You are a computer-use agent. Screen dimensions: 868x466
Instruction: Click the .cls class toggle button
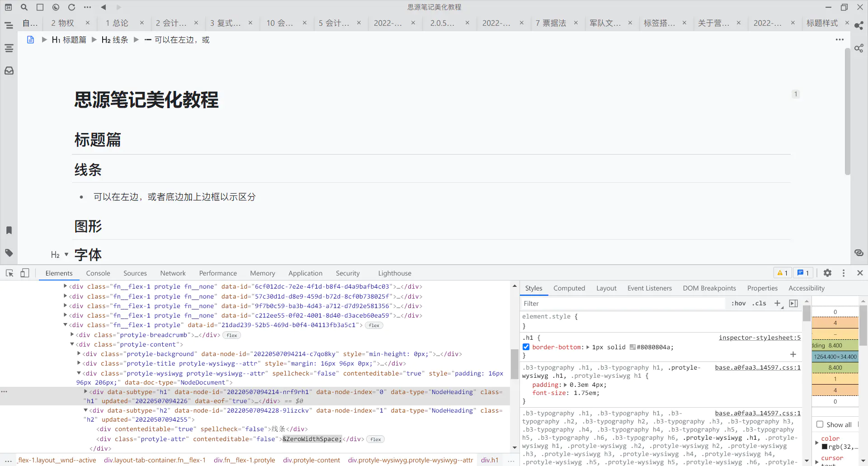point(759,303)
